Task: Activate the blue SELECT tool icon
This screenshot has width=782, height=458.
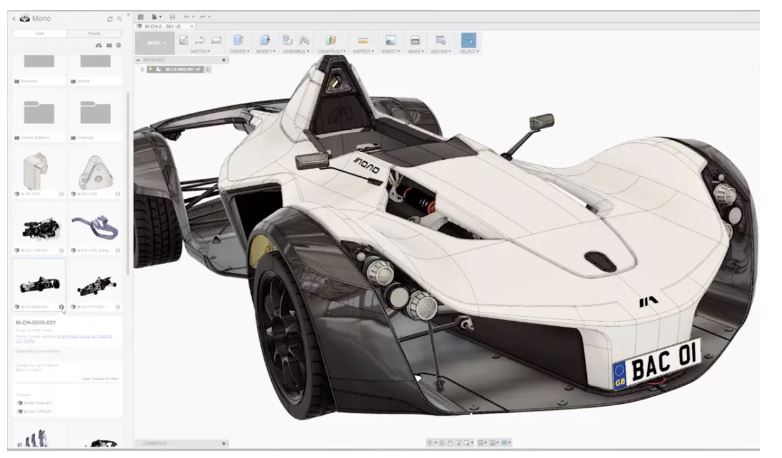Action: pos(468,40)
